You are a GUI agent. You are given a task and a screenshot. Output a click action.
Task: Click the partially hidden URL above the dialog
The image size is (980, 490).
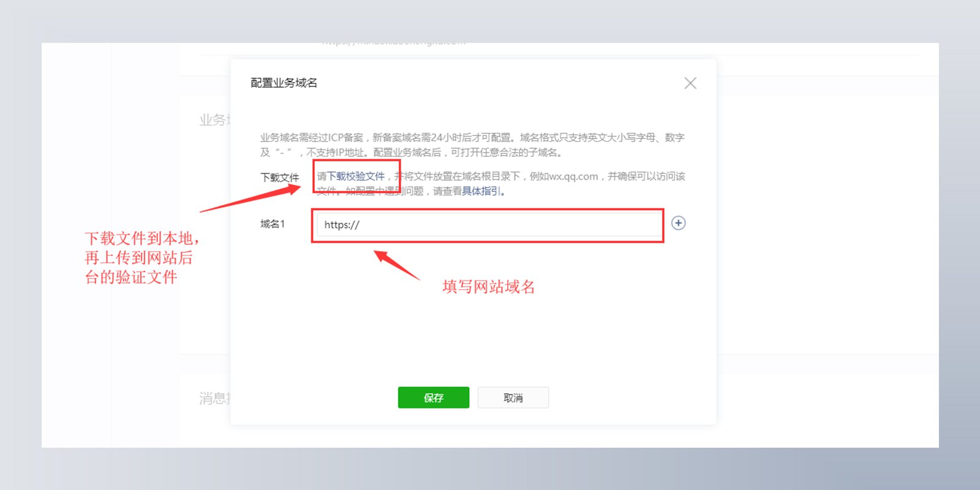(x=394, y=43)
